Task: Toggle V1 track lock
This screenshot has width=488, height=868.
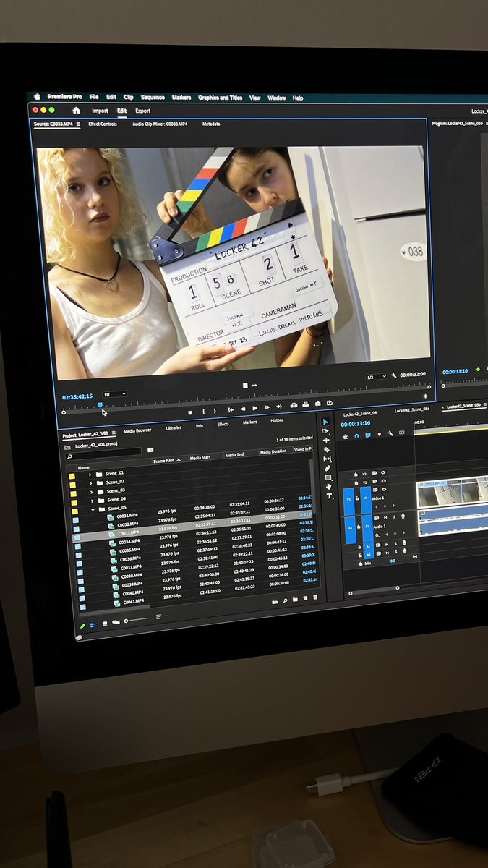Action: (357, 498)
